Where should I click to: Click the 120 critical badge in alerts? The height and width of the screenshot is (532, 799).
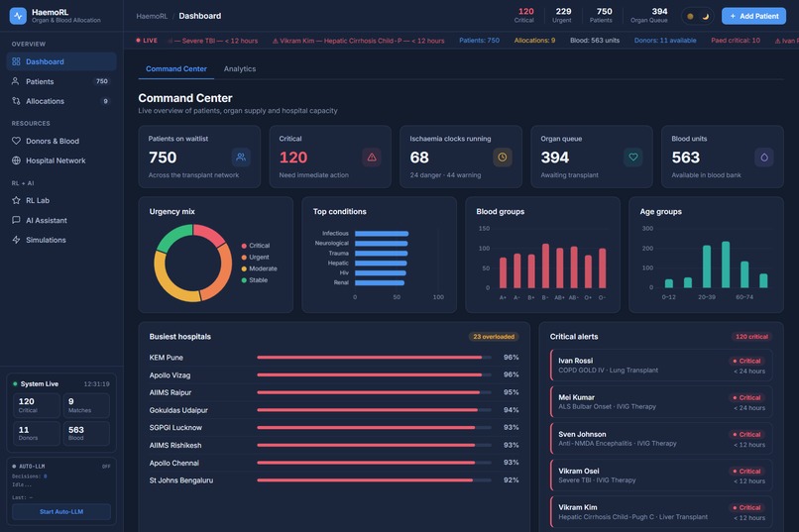coord(751,337)
